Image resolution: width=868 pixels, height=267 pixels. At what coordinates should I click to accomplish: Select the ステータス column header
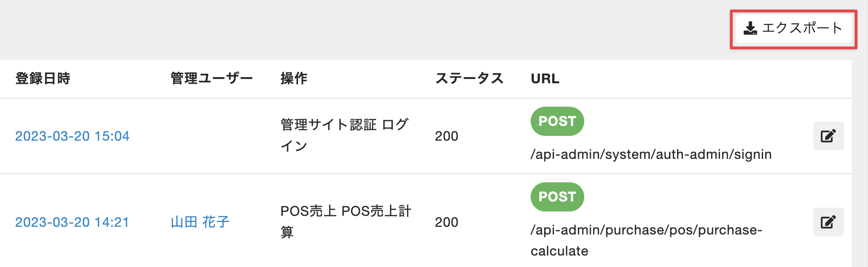point(469,78)
